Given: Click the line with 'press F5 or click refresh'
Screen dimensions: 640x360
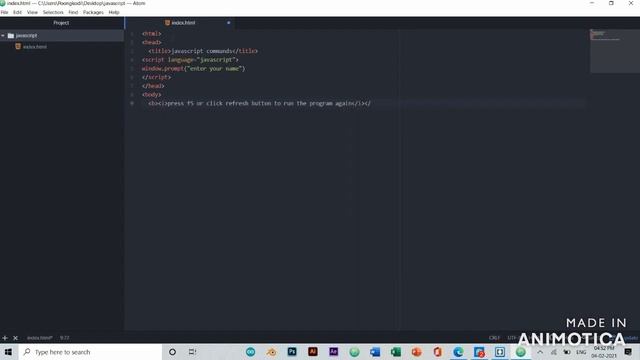Looking at the screenshot, I should [260, 104].
